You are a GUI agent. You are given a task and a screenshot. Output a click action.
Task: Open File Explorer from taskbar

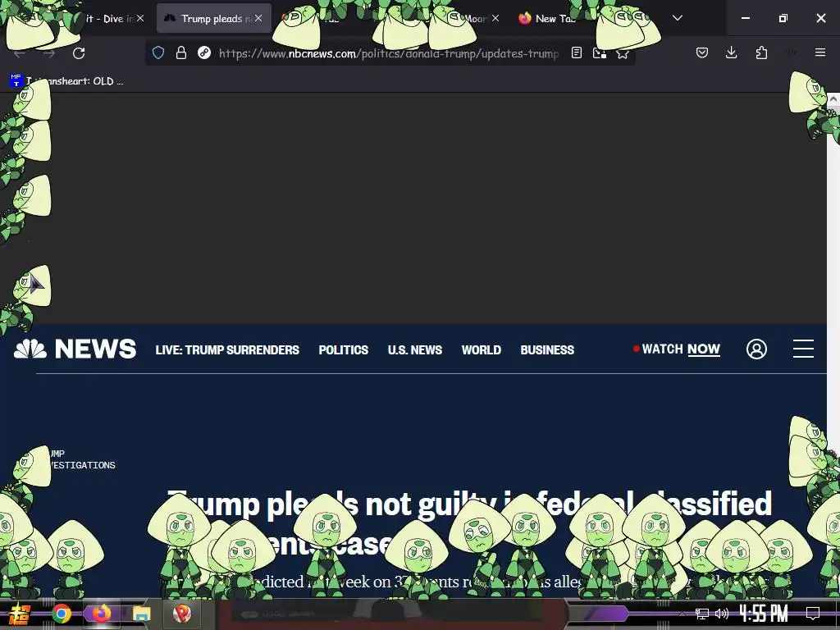(x=141, y=614)
